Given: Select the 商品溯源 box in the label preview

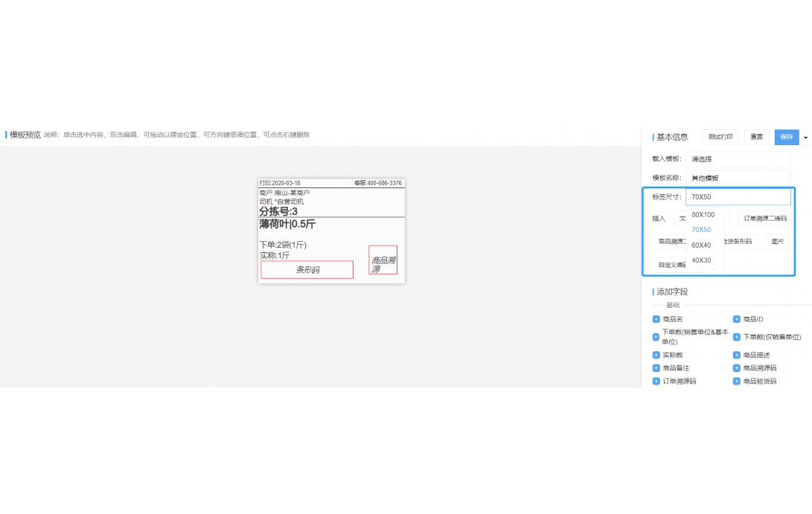Looking at the screenshot, I should point(383,260).
